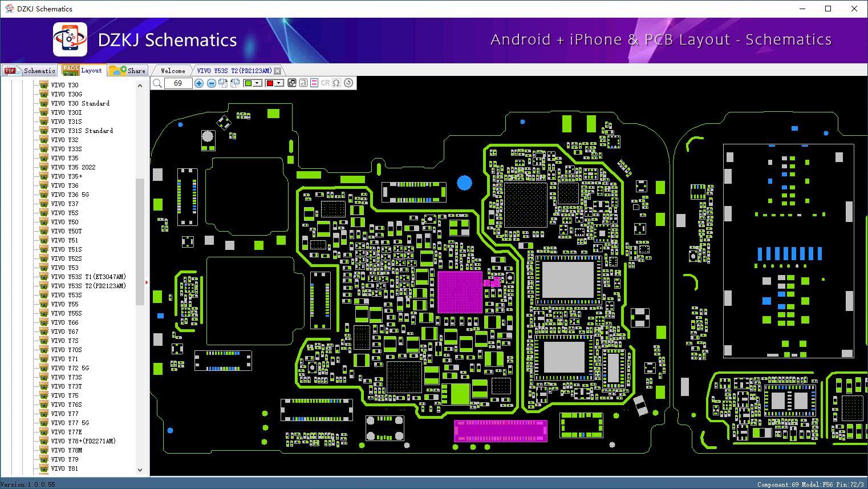Viewport: 868px width, 489px height.
Task: Click the PADS icon beside VIVO Y50
Action: click(x=44, y=222)
